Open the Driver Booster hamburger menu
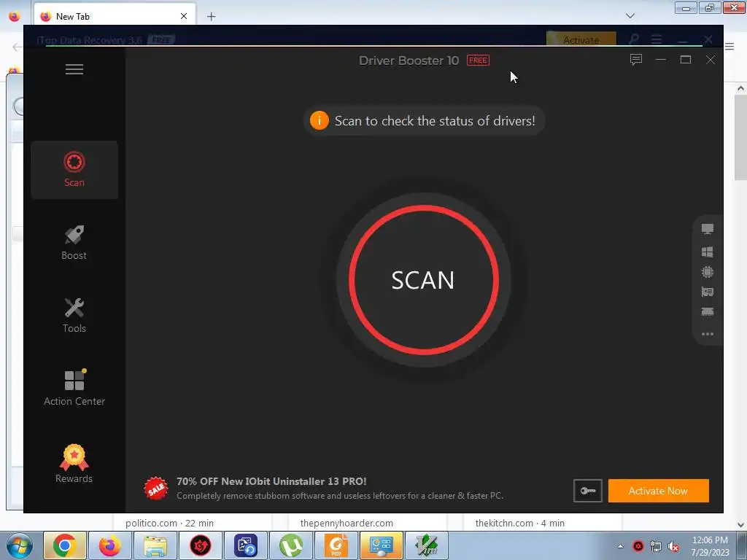The image size is (747, 560). [x=74, y=69]
